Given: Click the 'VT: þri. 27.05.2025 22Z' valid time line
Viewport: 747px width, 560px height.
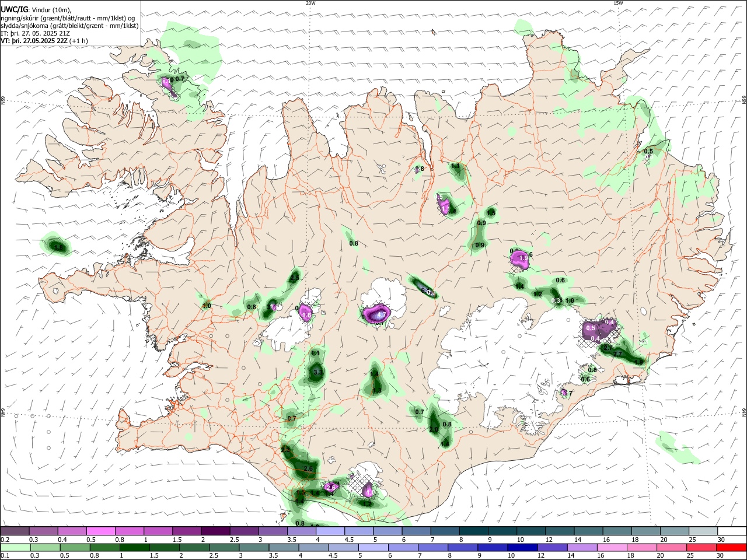Looking at the screenshot, I should point(34,41).
